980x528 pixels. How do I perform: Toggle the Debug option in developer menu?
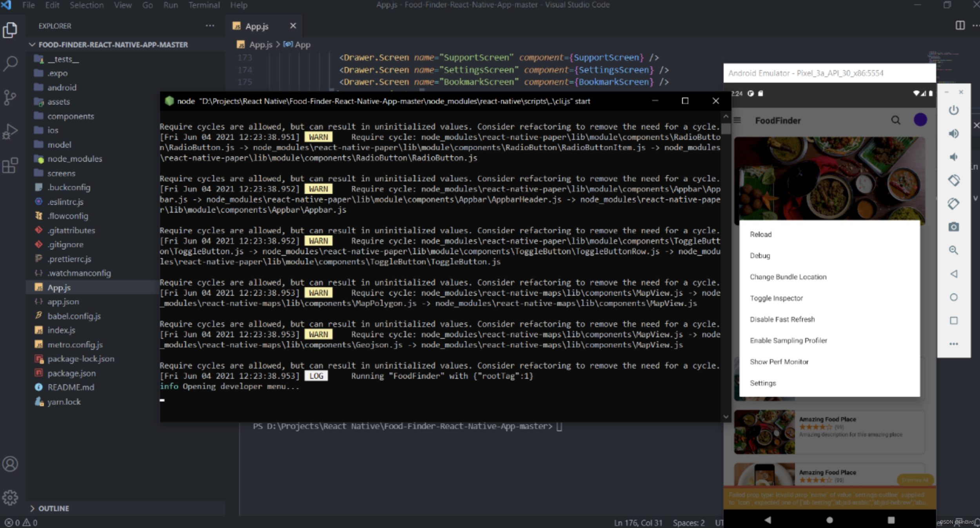pos(759,255)
